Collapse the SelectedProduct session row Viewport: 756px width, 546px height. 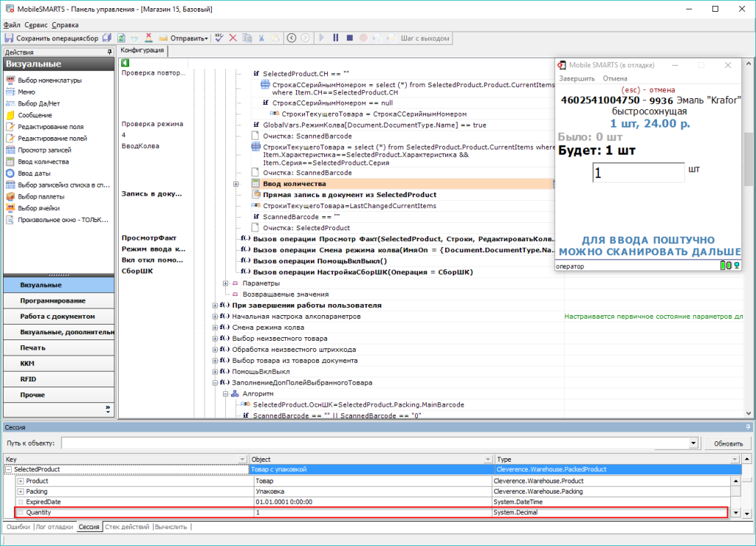click(x=8, y=469)
